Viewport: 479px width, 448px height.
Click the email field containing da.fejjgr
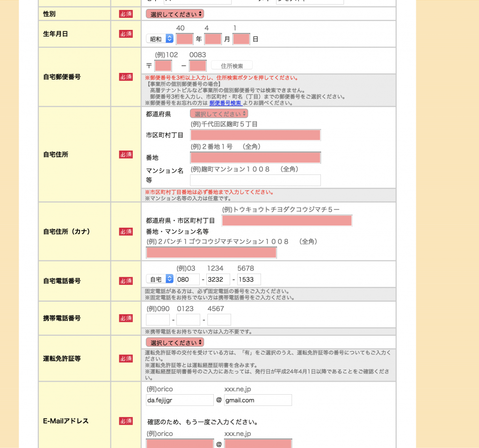coord(179,400)
